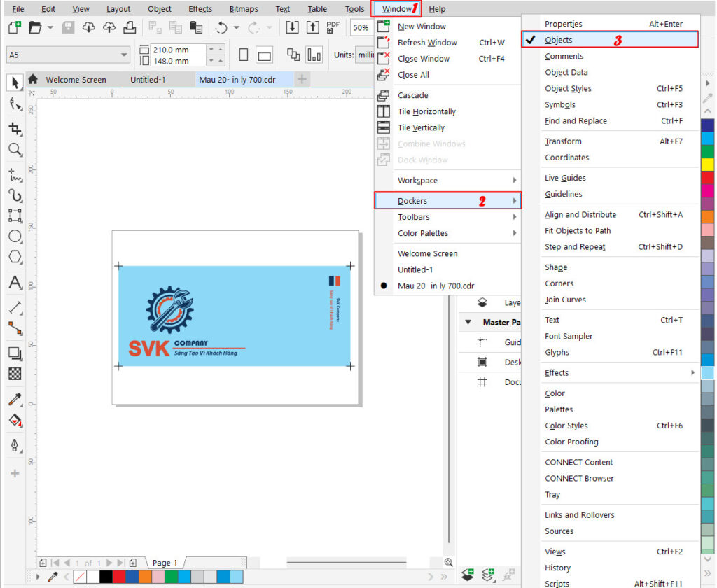Click the Publish to PDF toolbar icon
This screenshot has width=717, height=588.
(333, 28)
